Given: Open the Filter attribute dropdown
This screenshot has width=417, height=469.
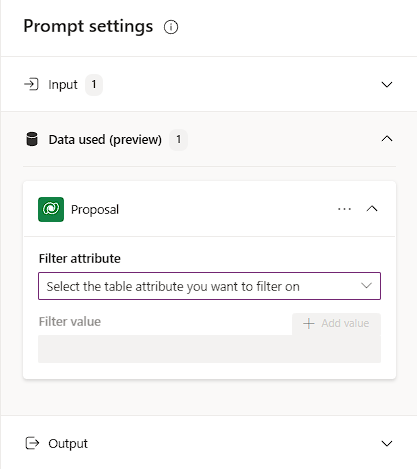Looking at the screenshot, I should coord(209,286).
